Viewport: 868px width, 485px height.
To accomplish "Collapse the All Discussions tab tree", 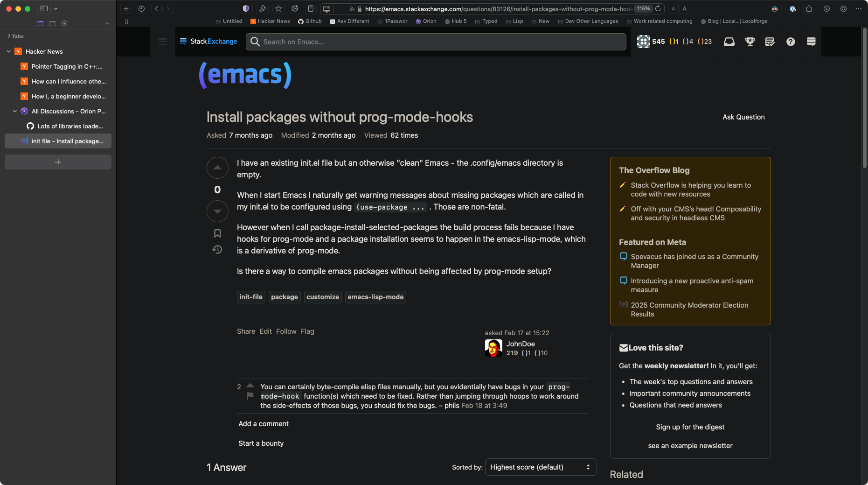I will click(x=15, y=111).
